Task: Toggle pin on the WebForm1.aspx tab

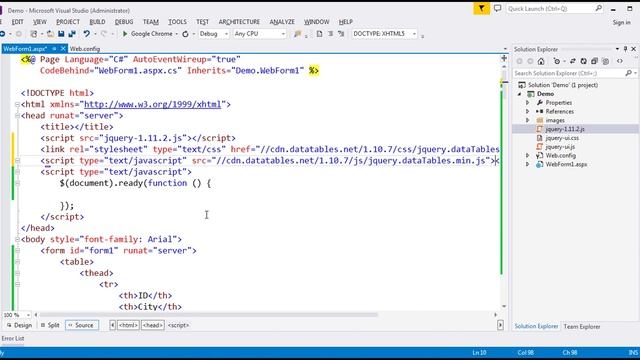Action: tap(54, 49)
